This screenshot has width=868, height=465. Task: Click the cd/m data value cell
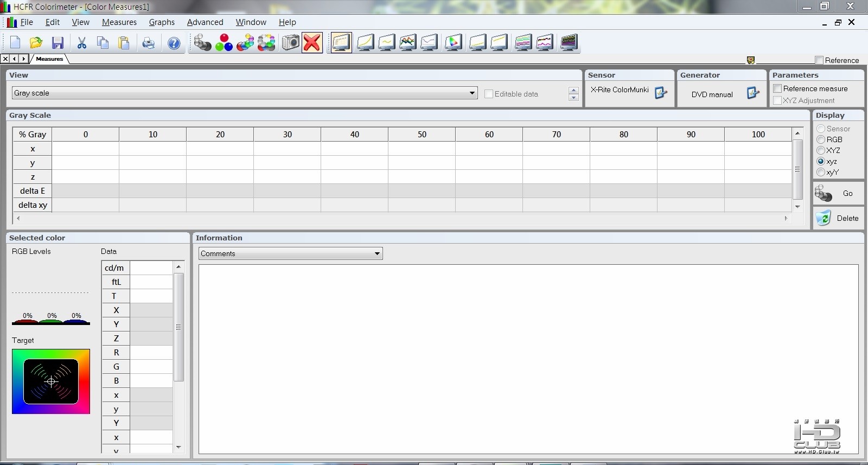pos(151,267)
